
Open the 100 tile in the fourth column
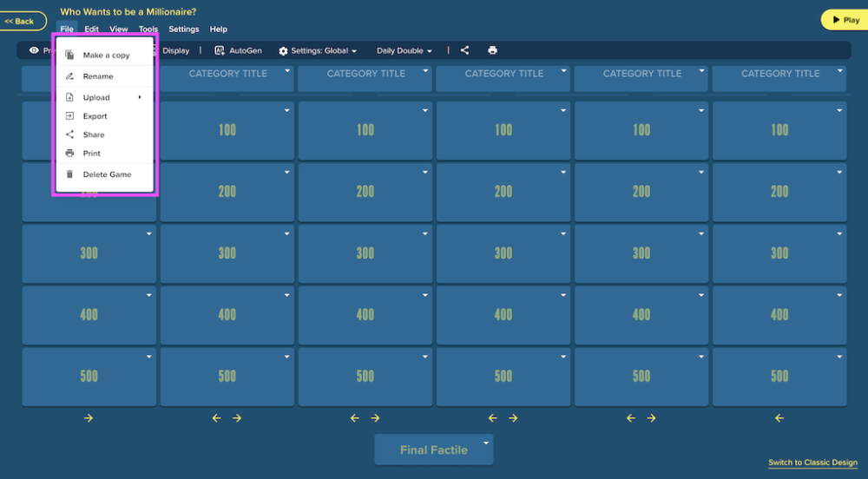(x=503, y=130)
